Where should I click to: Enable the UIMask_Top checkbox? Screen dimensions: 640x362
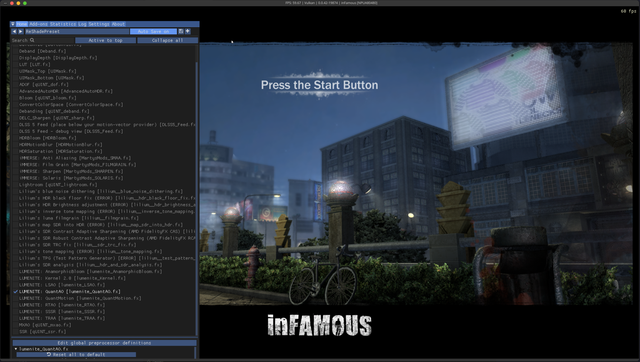[16, 71]
